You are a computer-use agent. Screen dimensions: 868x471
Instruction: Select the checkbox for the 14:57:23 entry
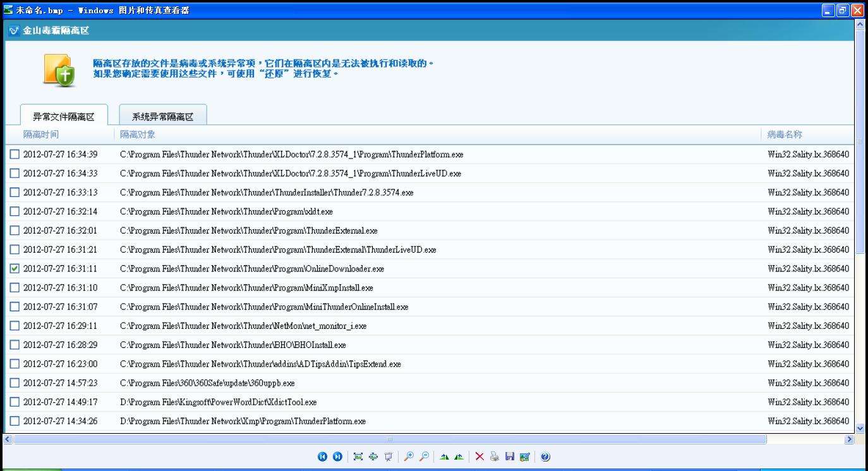point(15,383)
